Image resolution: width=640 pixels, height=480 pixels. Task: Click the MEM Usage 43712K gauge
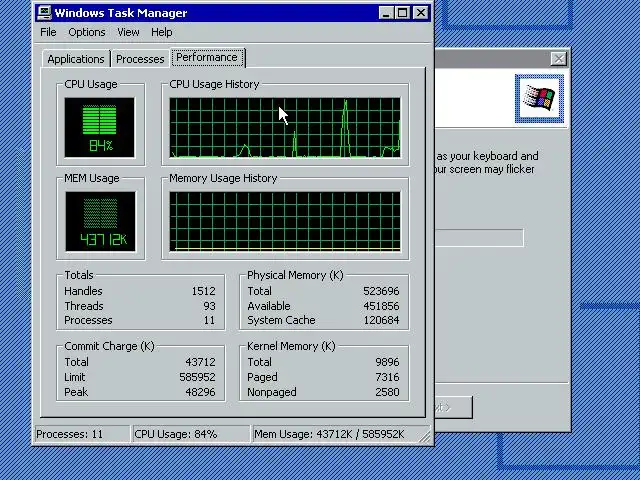coord(100,222)
